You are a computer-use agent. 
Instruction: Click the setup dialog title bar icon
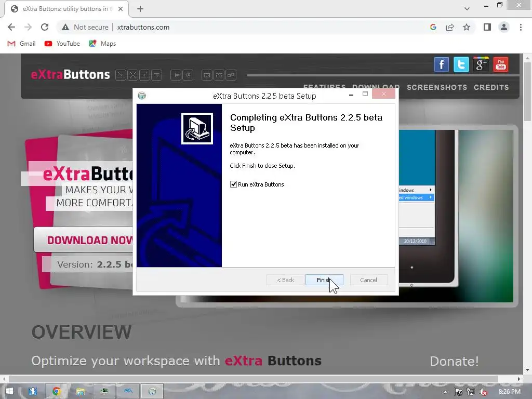142,96
